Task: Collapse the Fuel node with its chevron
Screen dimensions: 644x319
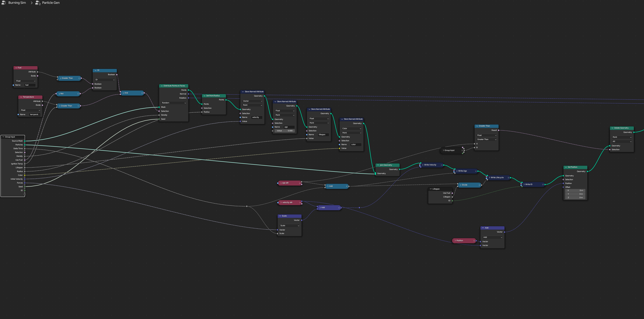Action: tap(16, 68)
